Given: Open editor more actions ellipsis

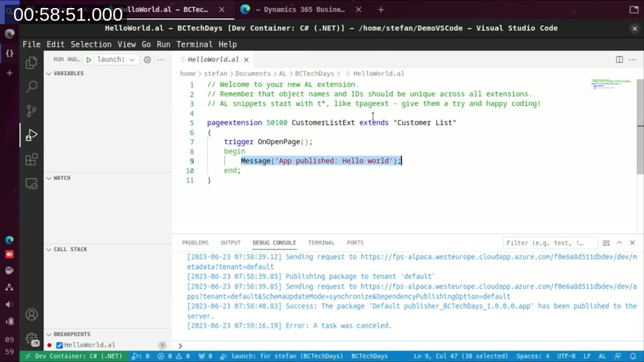Looking at the screenshot, I should point(632,60).
